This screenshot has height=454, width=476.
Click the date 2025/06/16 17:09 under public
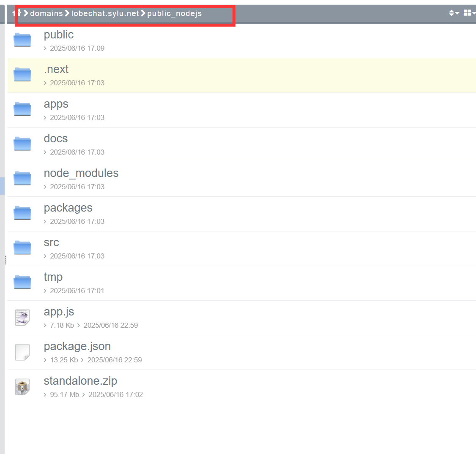pyautogui.click(x=77, y=48)
